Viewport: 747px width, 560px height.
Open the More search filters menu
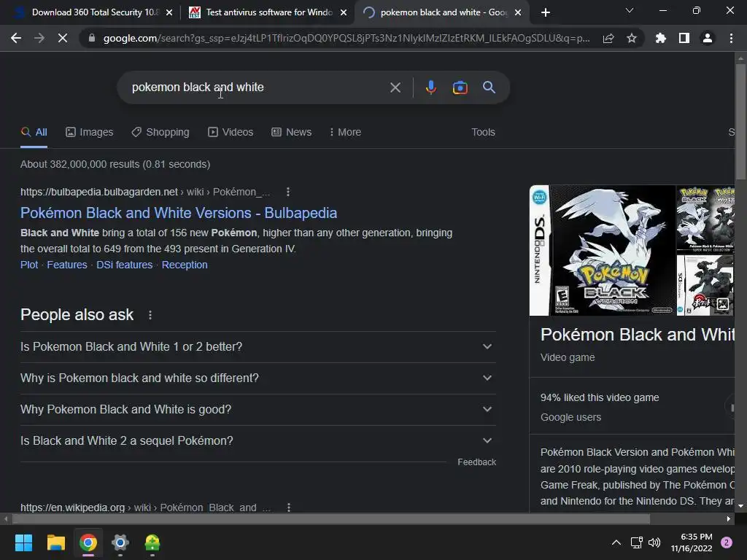tap(345, 132)
